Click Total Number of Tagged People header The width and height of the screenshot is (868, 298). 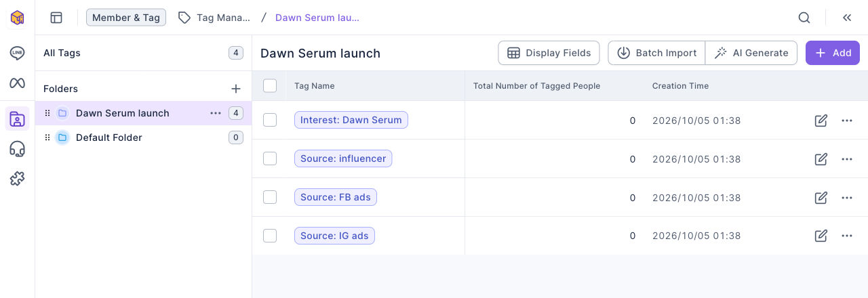(537, 86)
